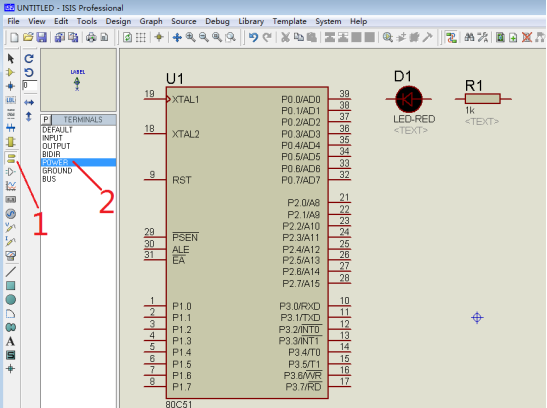The height and width of the screenshot is (408, 547).
Task: Select the 2D circle drawing tool
Action: click(11, 300)
